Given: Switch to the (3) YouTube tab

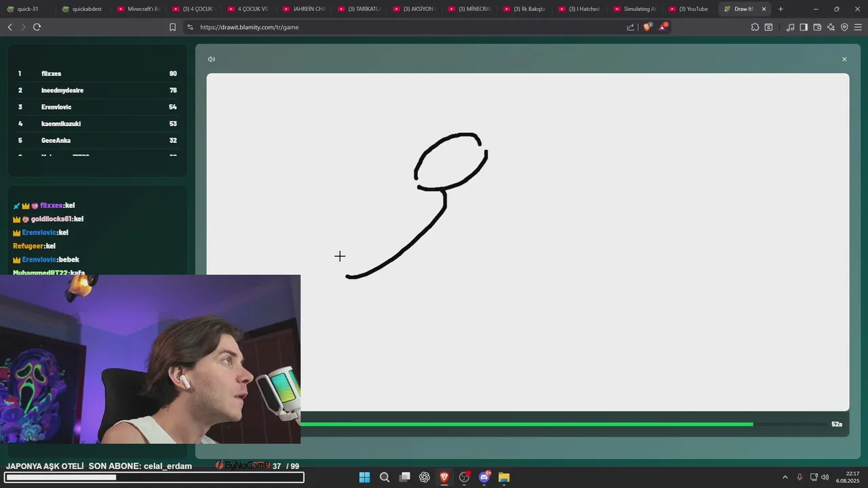Looking at the screenshot, I should point(689,9).
